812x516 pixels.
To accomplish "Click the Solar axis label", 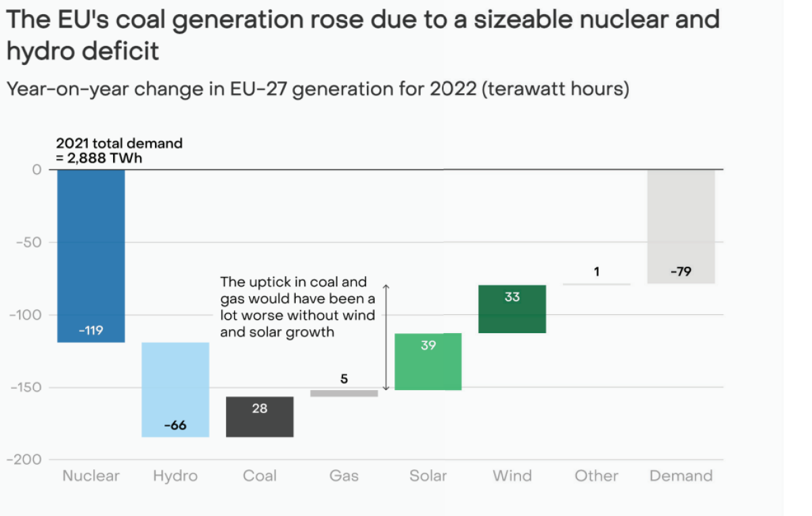I will (x=428, y=476).
